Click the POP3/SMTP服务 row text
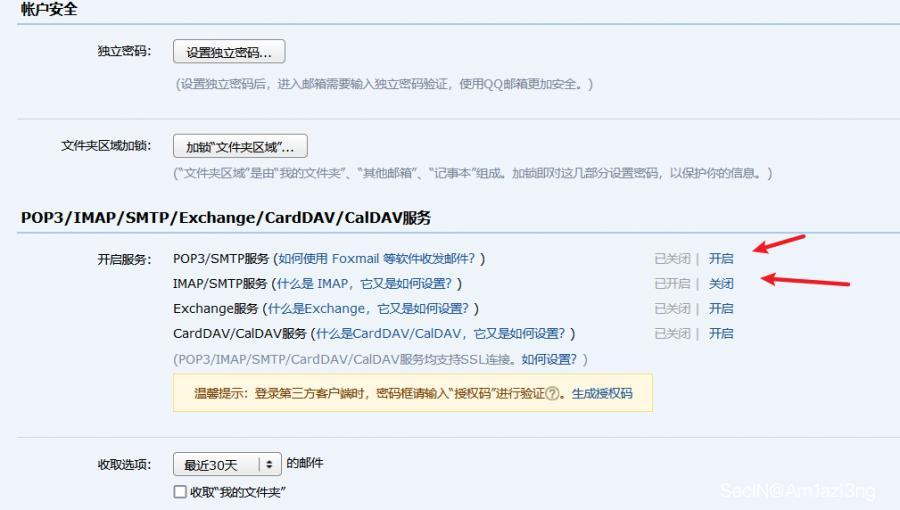This screenshot has width=900, height=510. (221, 259)
